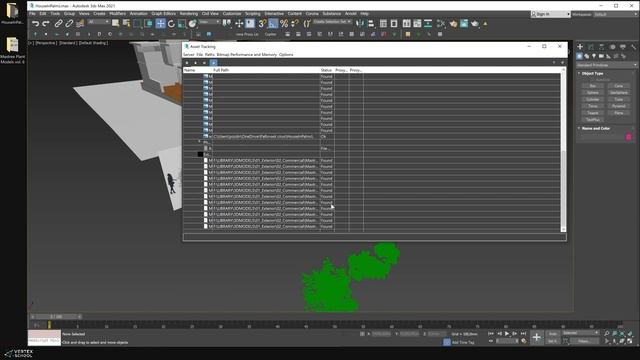Open the Create tab in command panel
The height and width of the screenshot is (360, 640).
pos(580,47)
